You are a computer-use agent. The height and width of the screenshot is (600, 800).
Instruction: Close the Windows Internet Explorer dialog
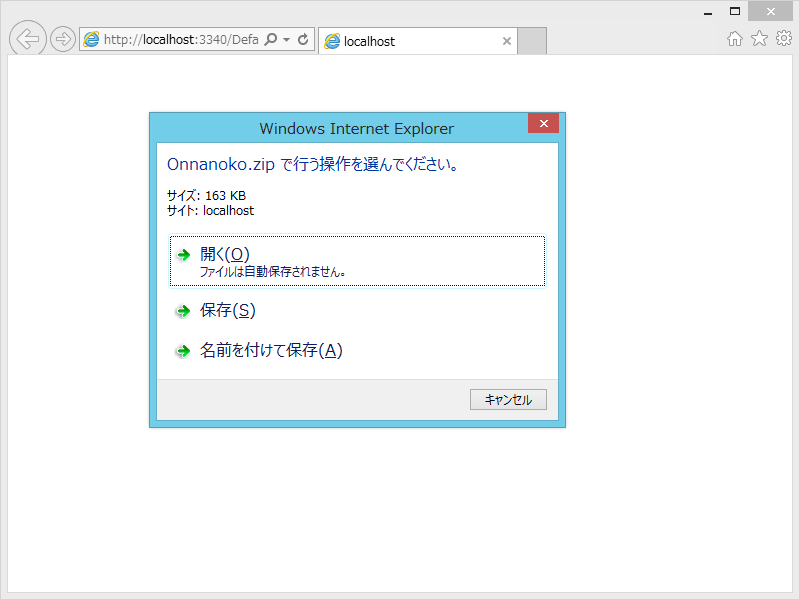543,123
